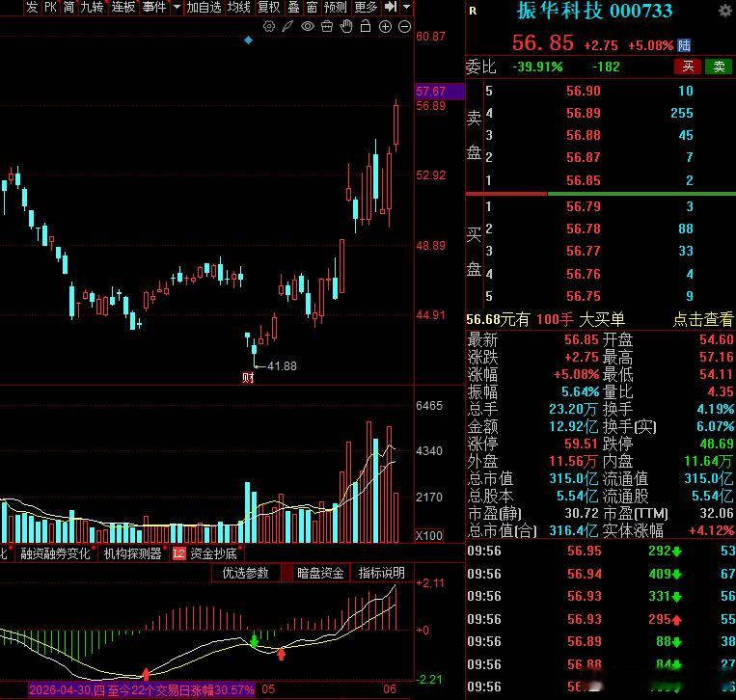The height and width of the screenshot is (700, 736).
Task: Switch to 机构探测器 tab
Action: pyautogui.click(x=132, y=553)
